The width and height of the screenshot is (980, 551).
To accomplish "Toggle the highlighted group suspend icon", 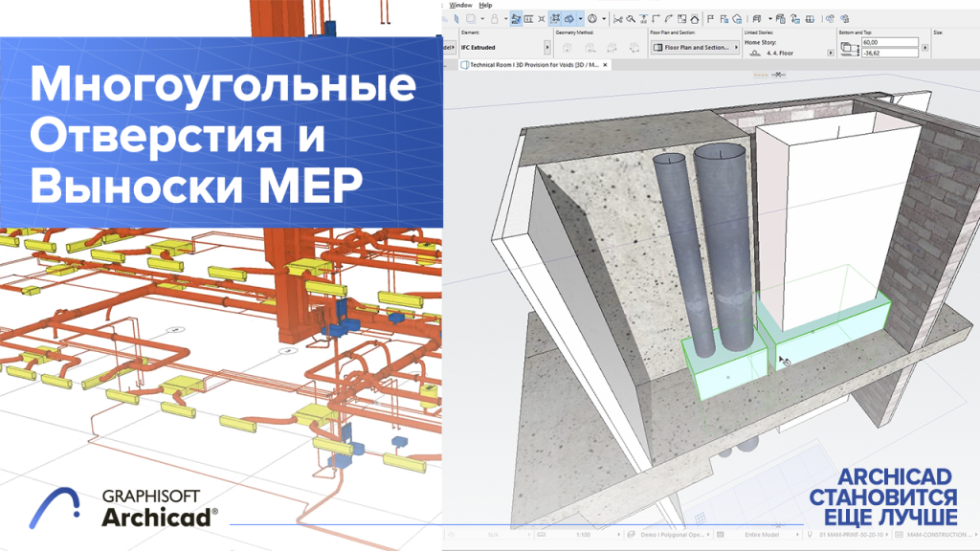I will 555,19.
